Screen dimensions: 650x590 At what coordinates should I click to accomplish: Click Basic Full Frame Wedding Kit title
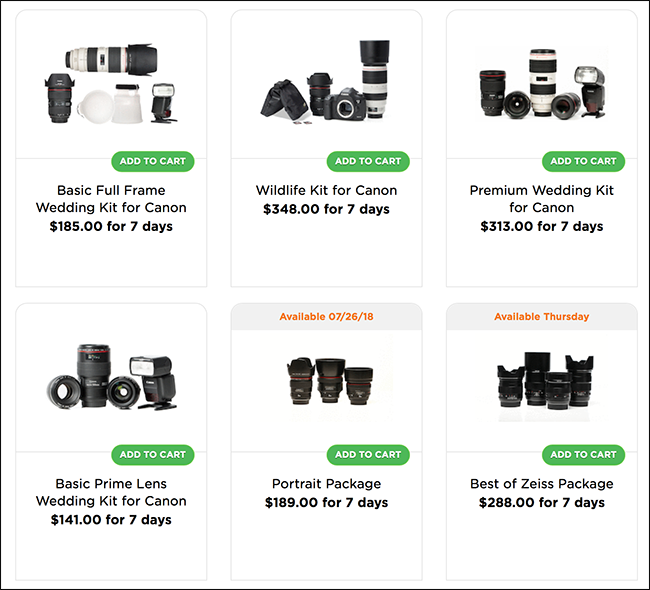[x=111, y=199]
